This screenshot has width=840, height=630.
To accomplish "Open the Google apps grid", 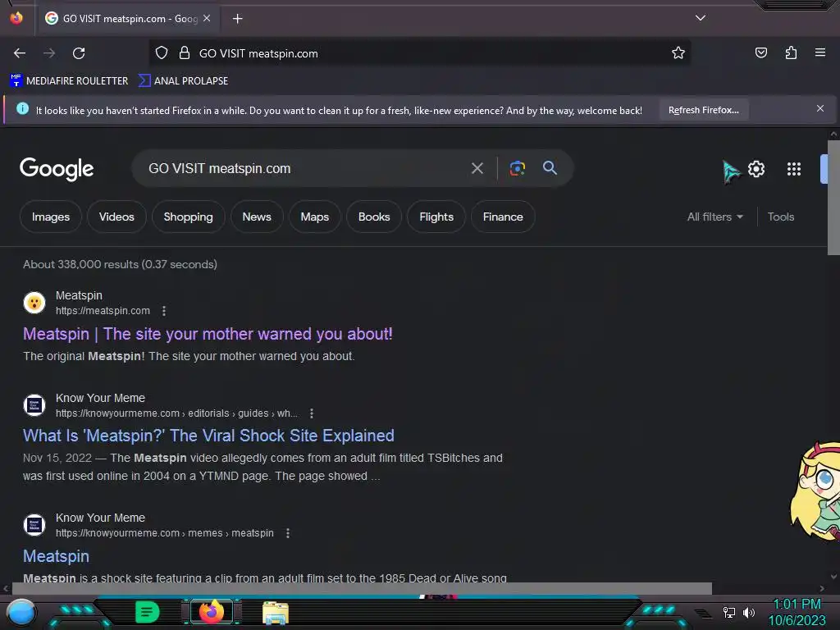I will pos(794,169).
